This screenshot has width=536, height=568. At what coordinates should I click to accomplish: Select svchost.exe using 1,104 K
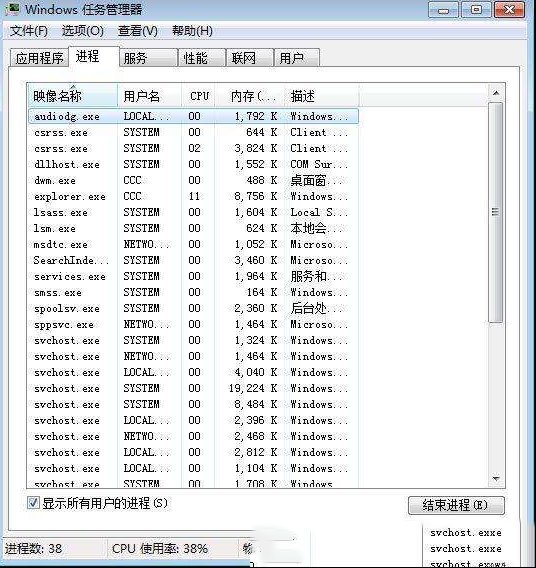point(193,468)
